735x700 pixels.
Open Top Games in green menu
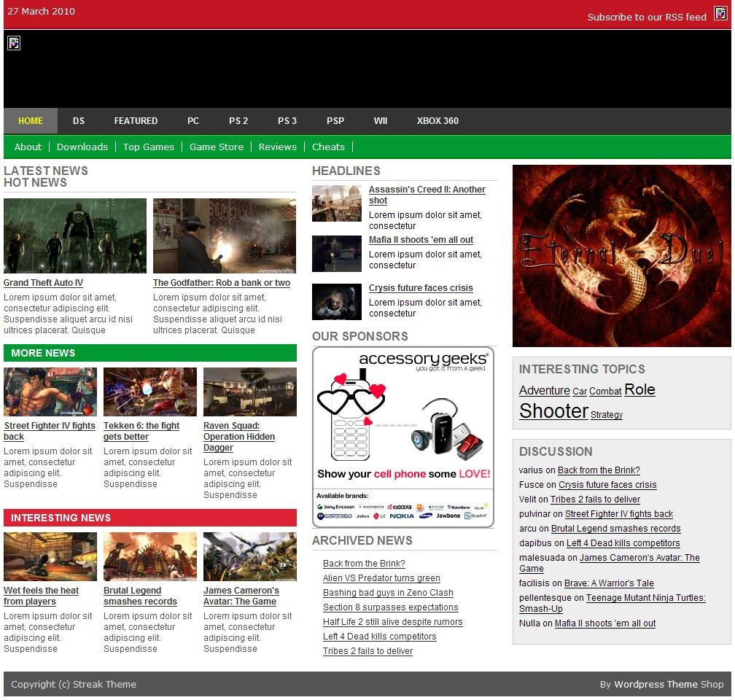tap(149, 147)
